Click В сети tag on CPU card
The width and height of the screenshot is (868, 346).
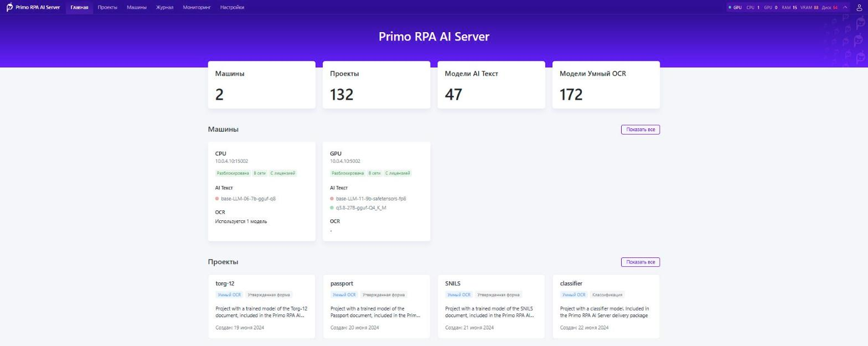click(x=260, y=173)
